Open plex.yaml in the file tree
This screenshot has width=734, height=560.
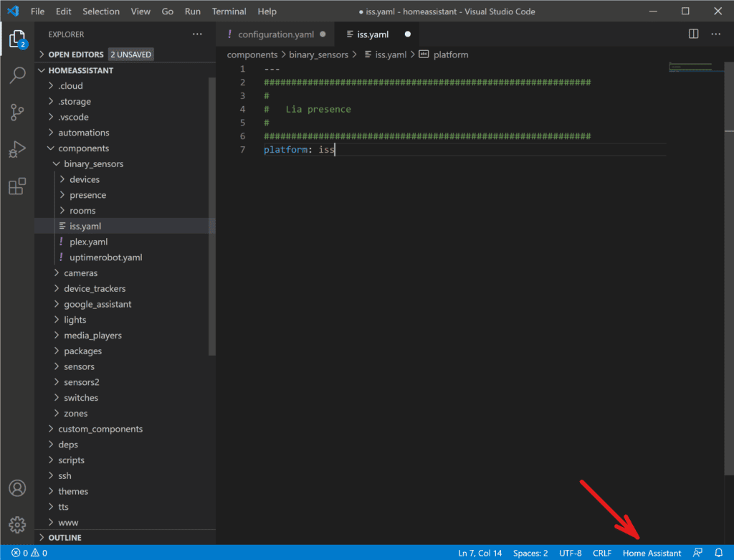tap(125, 242)
